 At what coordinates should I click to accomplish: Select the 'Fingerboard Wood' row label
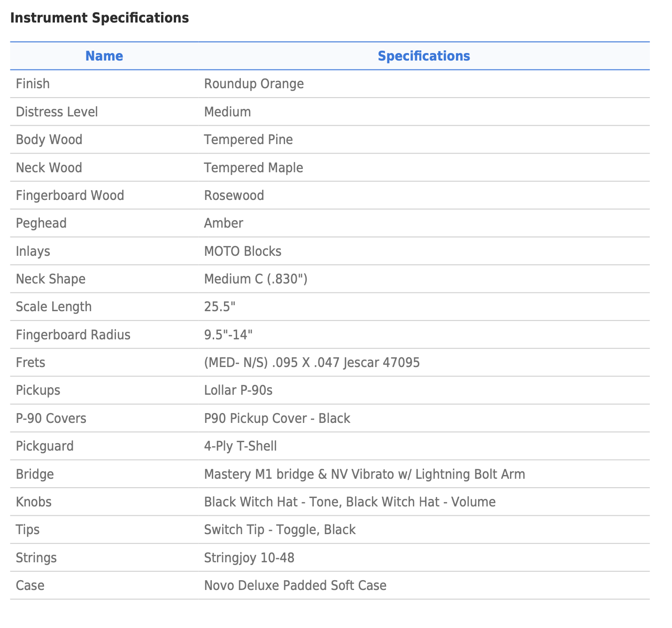point(70,195)
